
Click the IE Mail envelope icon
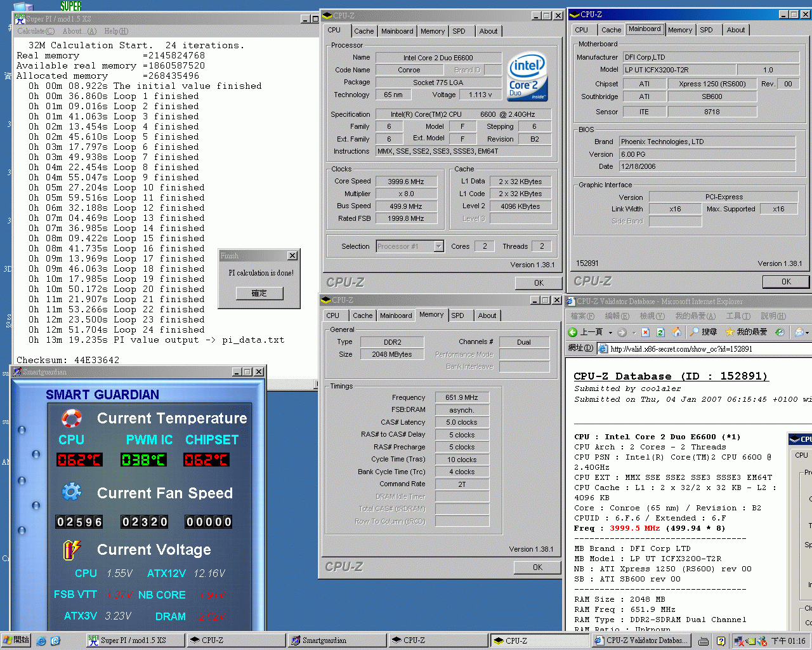(x=799, y=332)
